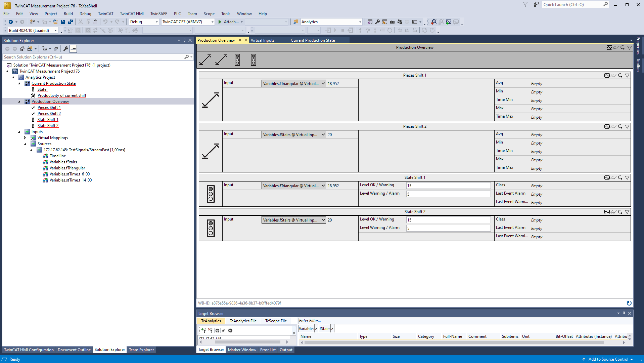Expand the Virtual Mappings tree node
644x363 pixels.
[25, 138]
